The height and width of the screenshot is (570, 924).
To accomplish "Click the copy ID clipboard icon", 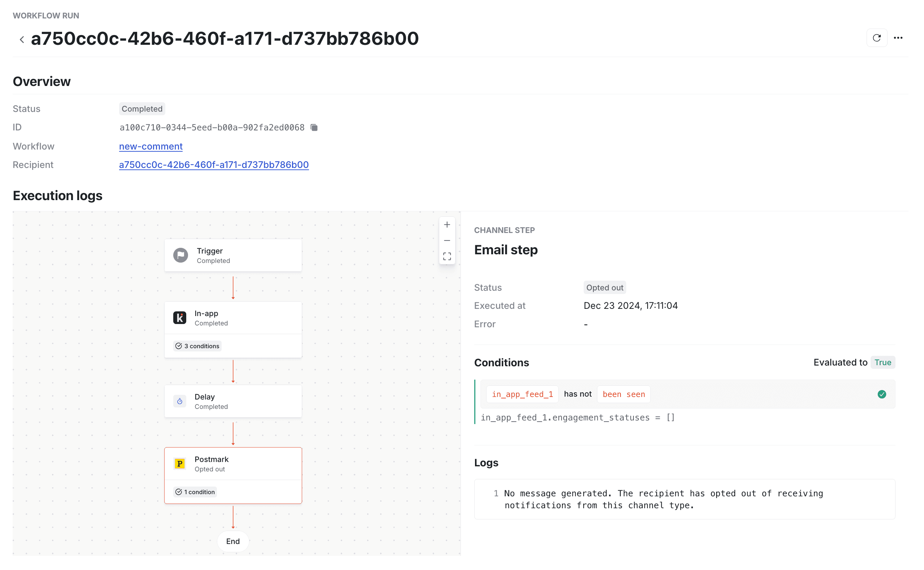I will (315, 128).
